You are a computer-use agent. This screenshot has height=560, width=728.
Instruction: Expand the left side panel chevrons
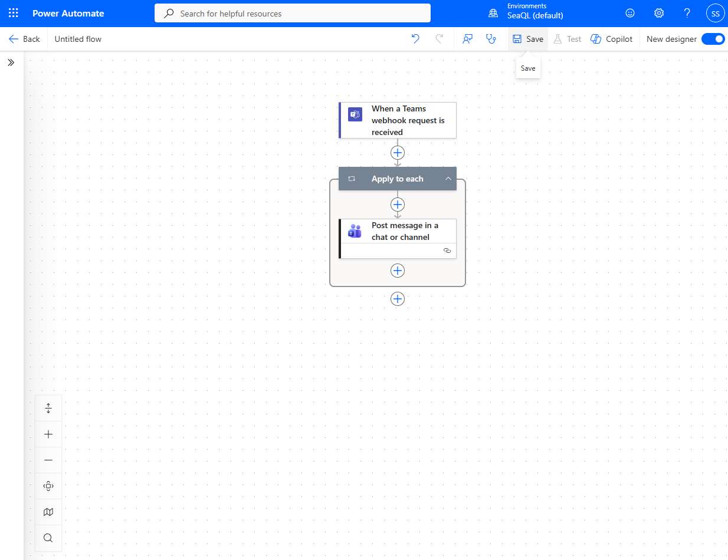(x=11, y=62)
